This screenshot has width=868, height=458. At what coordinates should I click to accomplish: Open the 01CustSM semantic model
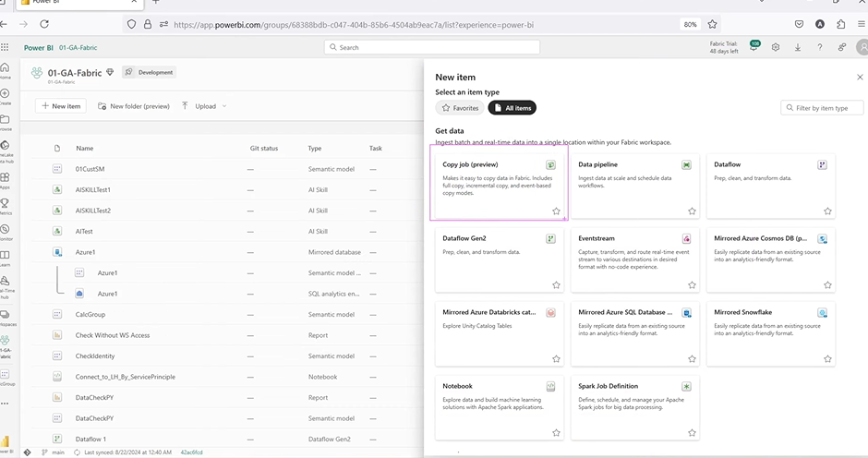click(x=90, y=169)
